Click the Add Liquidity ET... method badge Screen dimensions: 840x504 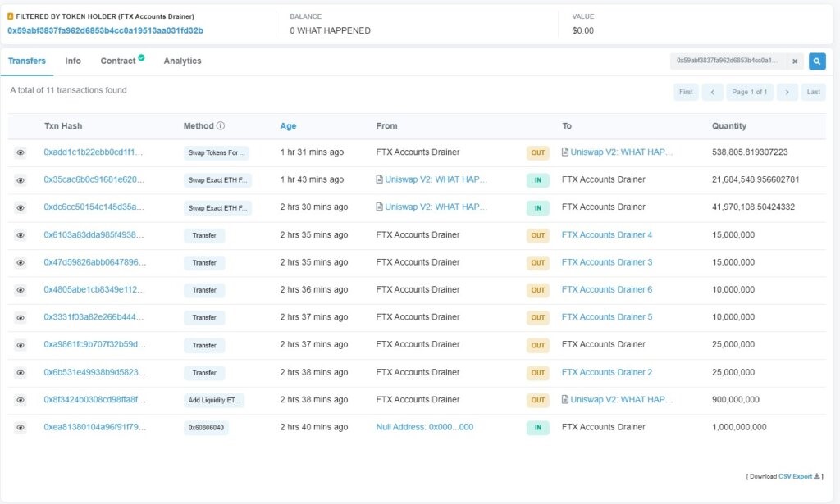[x=214, y=400]
